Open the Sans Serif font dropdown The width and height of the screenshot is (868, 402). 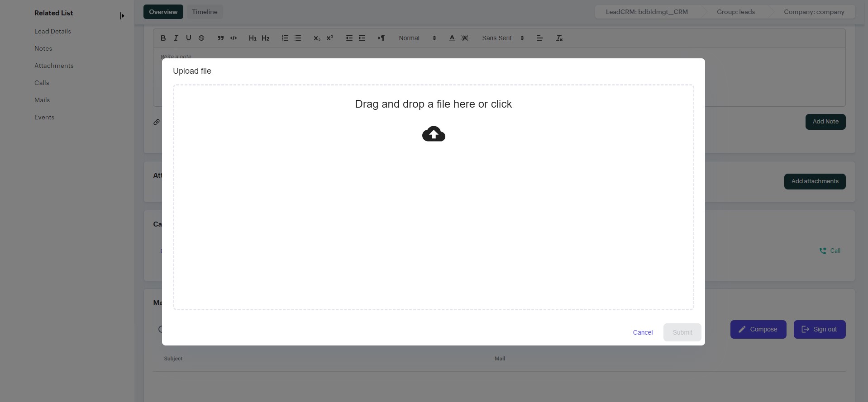pos(503,38)
